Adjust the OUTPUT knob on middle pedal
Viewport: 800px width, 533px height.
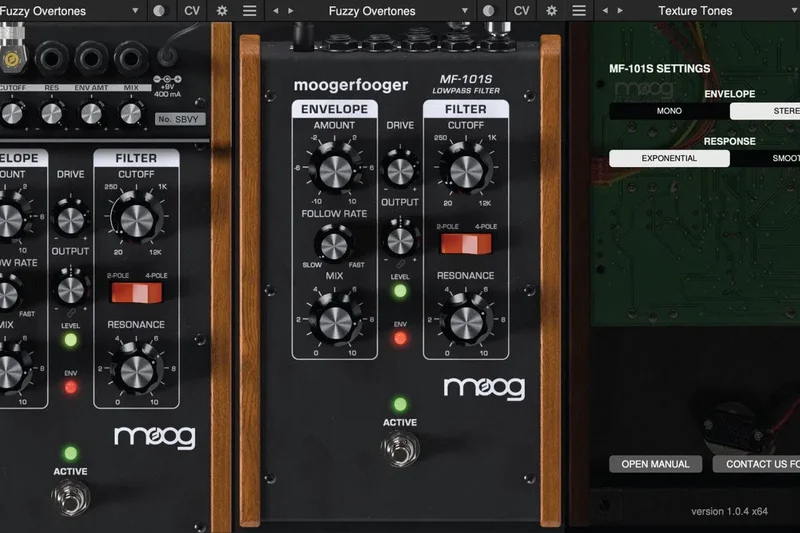coord(401,240)
